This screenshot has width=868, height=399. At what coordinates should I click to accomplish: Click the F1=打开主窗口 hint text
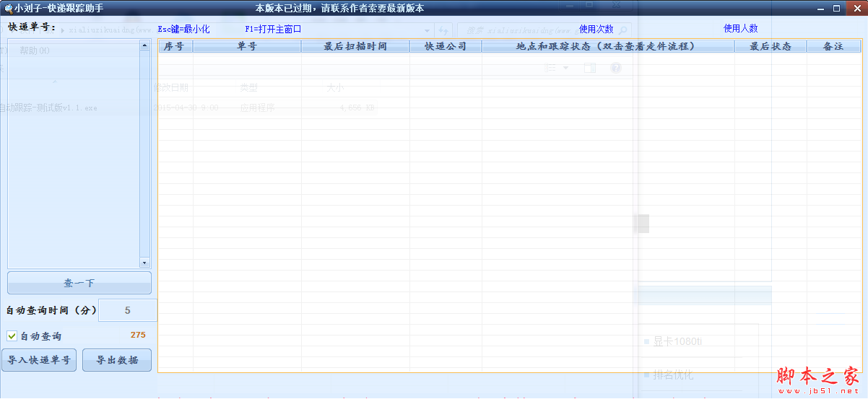point(273,30)
